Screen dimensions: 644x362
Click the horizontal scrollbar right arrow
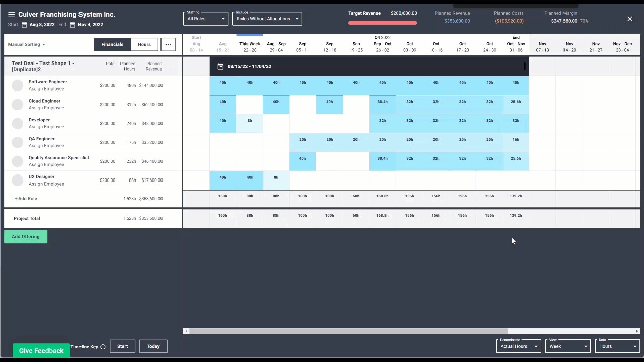click(638, 331)
